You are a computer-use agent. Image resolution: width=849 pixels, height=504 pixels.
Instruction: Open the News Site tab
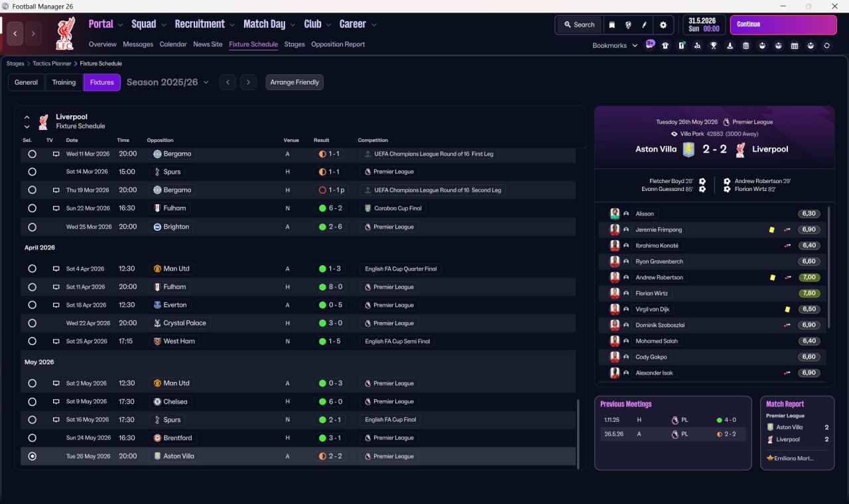208,44
